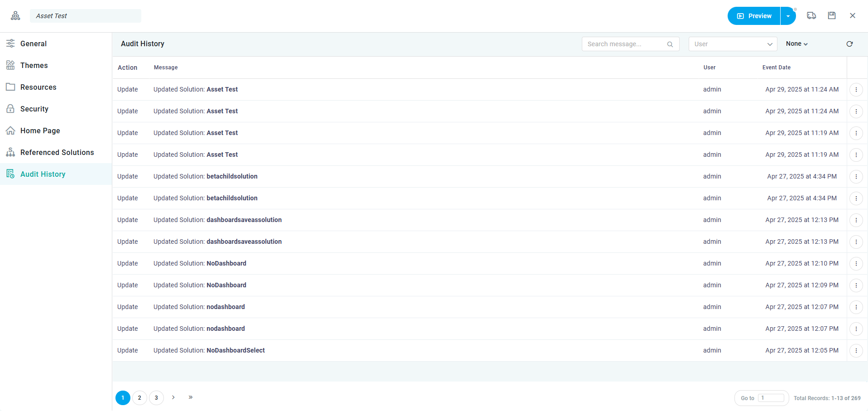Jump to the last page of records
Screen dimensions: 868x411
(191, 397)
